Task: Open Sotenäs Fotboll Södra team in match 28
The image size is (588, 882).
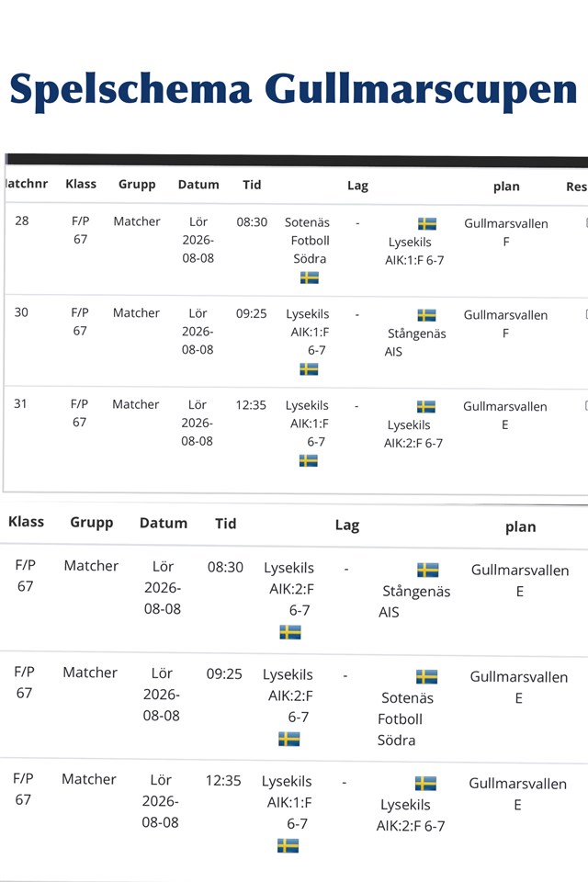Action: click(x=309, y=240)
